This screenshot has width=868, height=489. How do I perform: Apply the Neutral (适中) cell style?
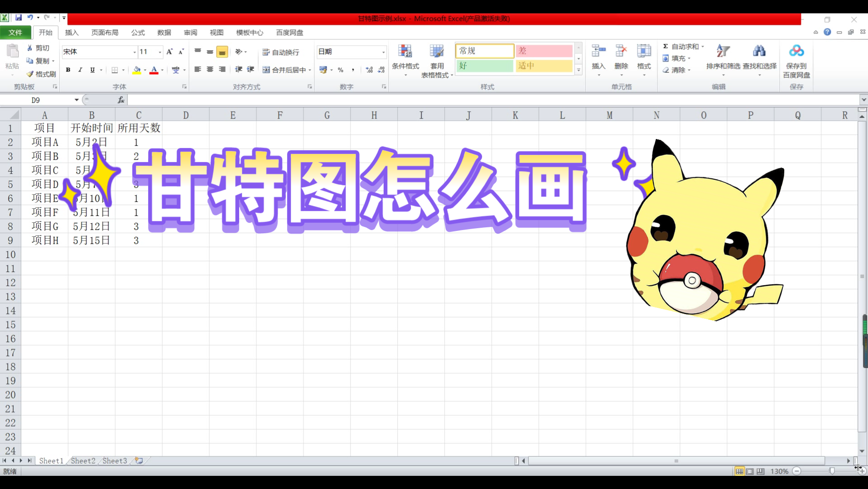(x=544, y=66)
